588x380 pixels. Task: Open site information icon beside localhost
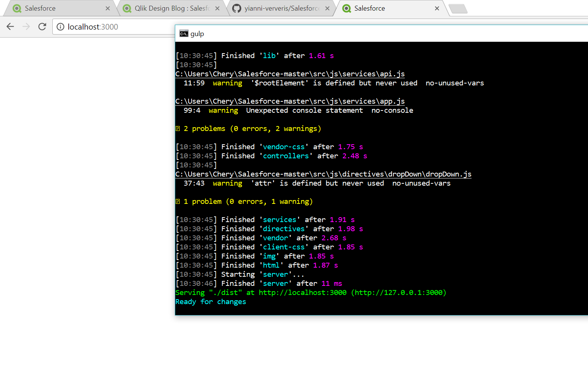[x=60, y=27]
